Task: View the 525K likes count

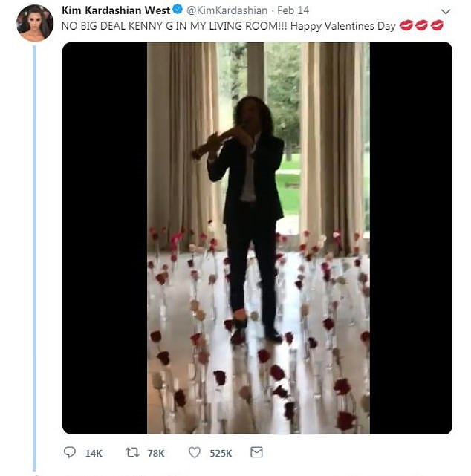Action: pos(221,453)
